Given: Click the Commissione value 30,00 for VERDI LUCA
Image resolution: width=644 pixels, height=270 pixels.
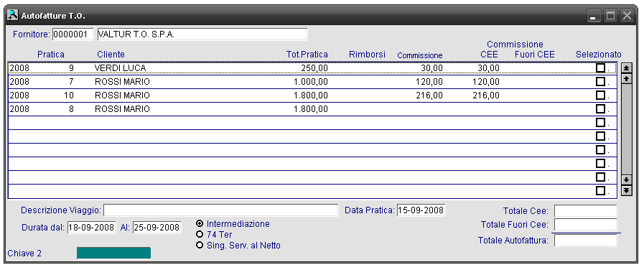Looking at the screenshot, I should (431, 68).
